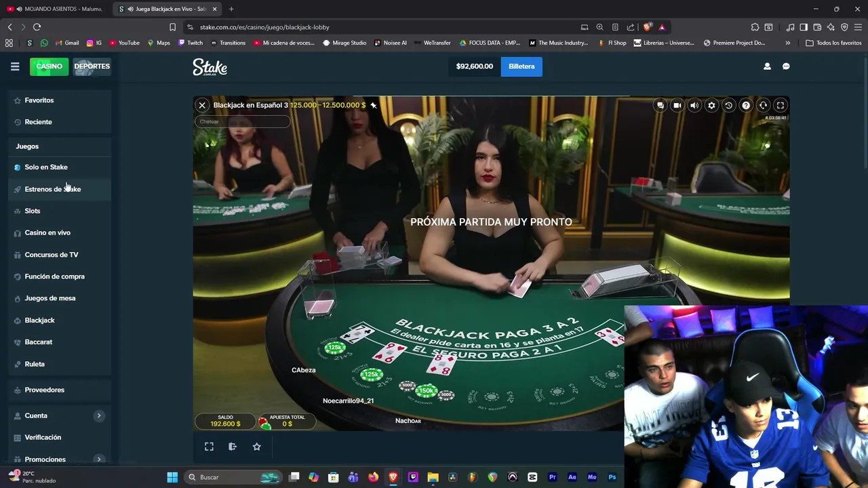Open the Stake chat bubble icon

(x=786, y=66)
